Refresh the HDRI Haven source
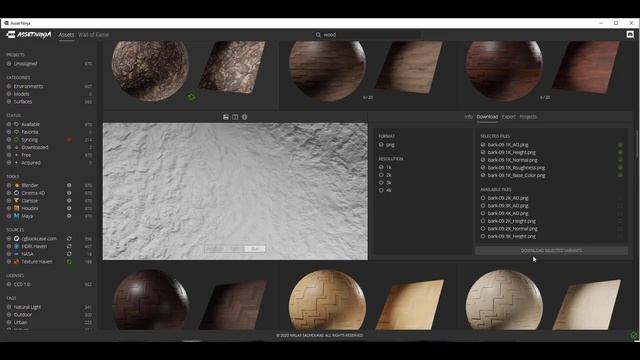Screen dimensions: 640x360 [69, 247]
